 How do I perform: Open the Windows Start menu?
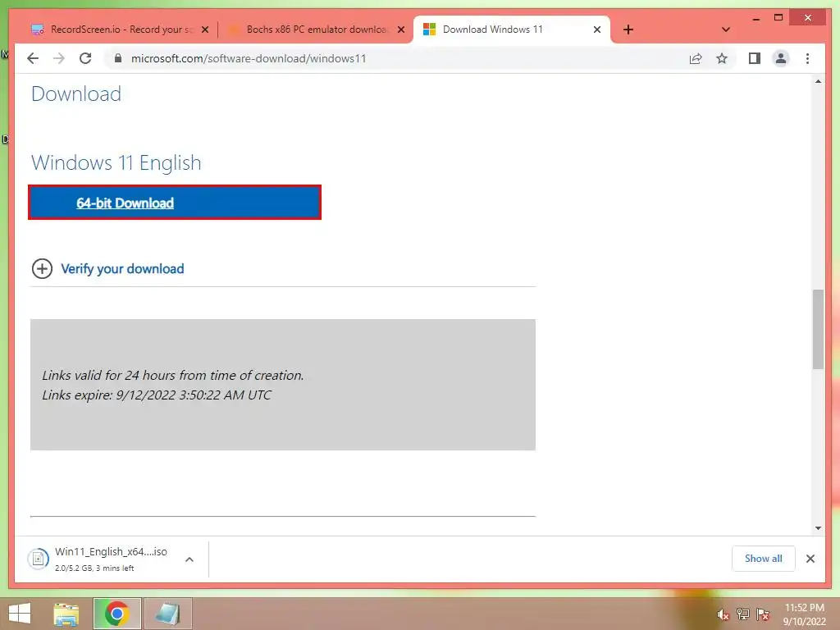[x=20, y=614]
